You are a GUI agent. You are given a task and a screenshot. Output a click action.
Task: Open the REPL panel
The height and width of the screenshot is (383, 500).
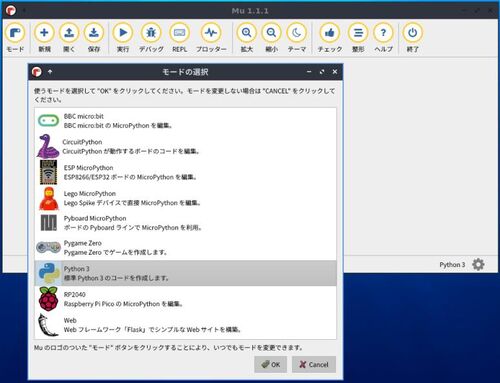click(180, 38)
